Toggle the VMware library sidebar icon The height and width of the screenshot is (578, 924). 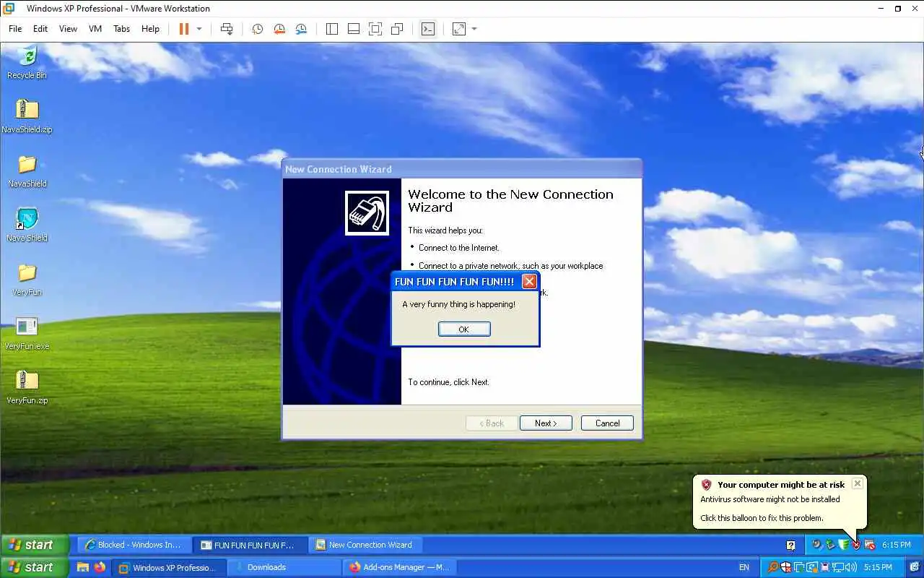pyautogui.click(x=332, y=29)
